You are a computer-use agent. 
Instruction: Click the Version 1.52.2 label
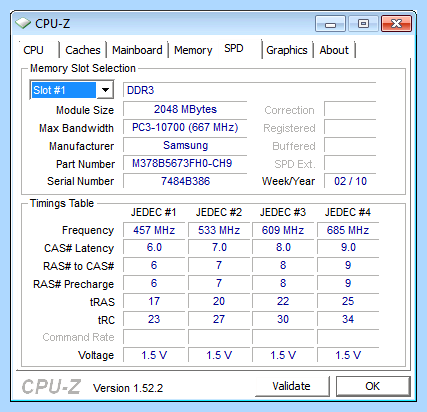pos(128,388)
